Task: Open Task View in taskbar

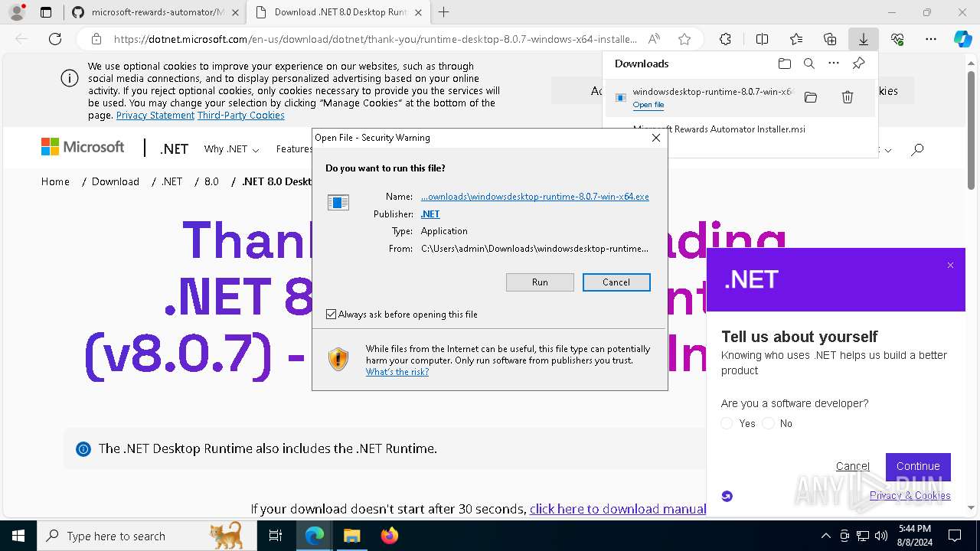Action: 276,536
